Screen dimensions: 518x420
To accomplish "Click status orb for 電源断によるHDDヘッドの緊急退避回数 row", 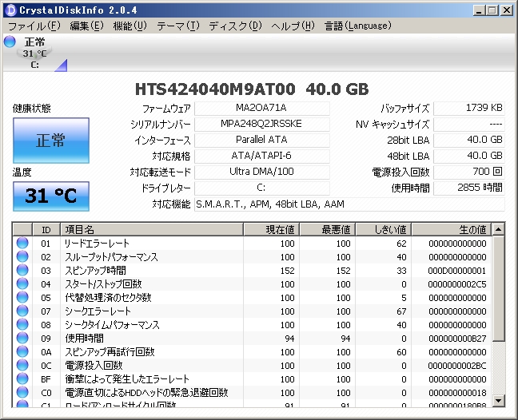I will [22, 392].
